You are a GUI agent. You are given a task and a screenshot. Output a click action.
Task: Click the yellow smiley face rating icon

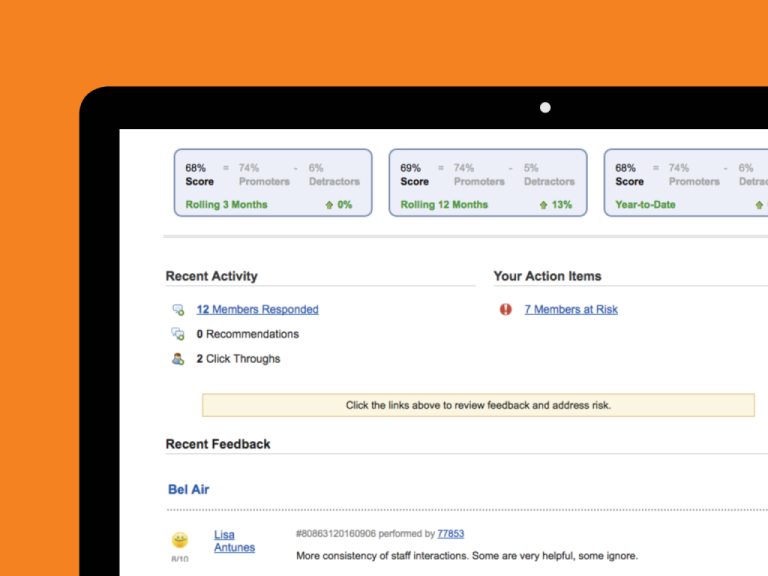[x=180, y=540]
